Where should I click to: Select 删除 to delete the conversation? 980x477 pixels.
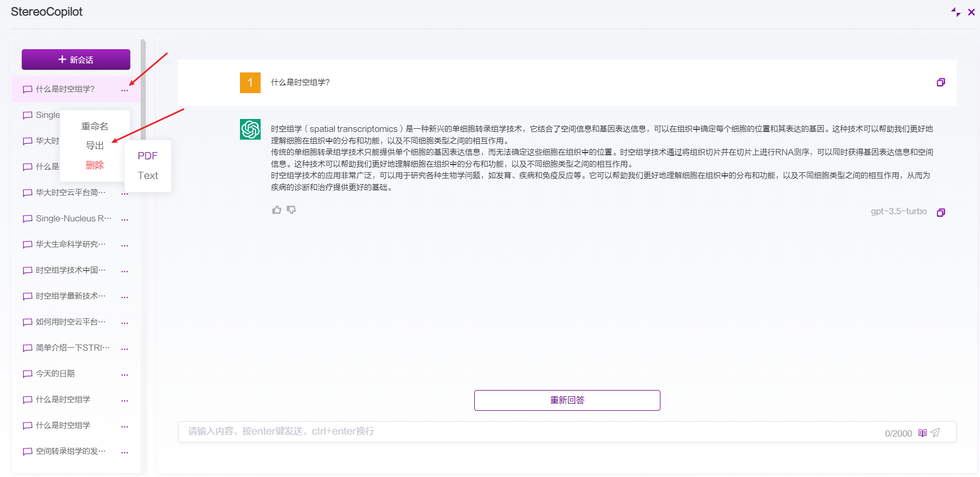tap(95, 165)
